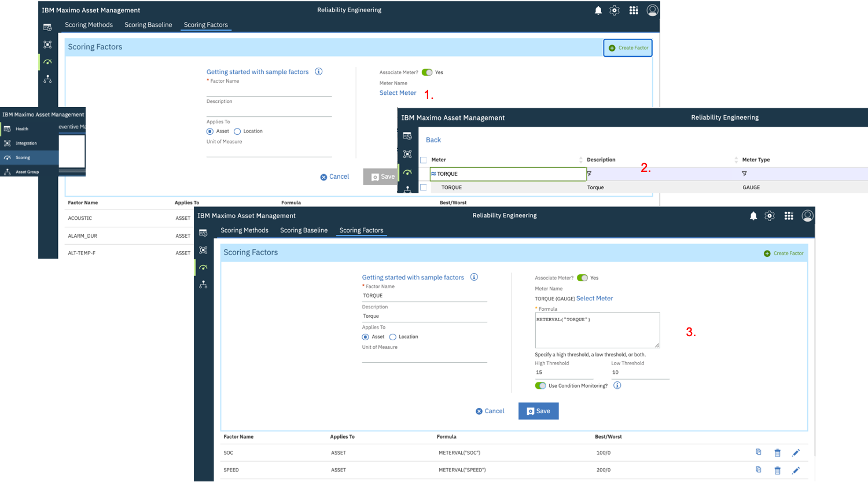Sort by Description column arrows

coord(736,160)
